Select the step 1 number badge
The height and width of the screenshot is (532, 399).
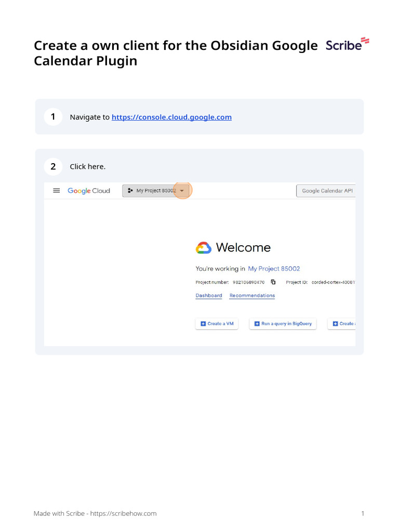53,117
